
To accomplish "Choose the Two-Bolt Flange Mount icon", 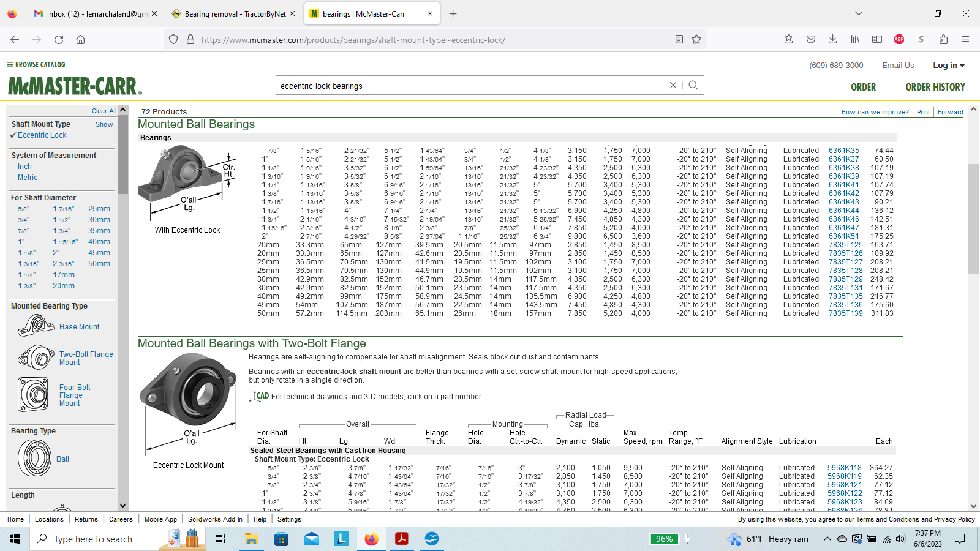I will (x=36, y=358).
